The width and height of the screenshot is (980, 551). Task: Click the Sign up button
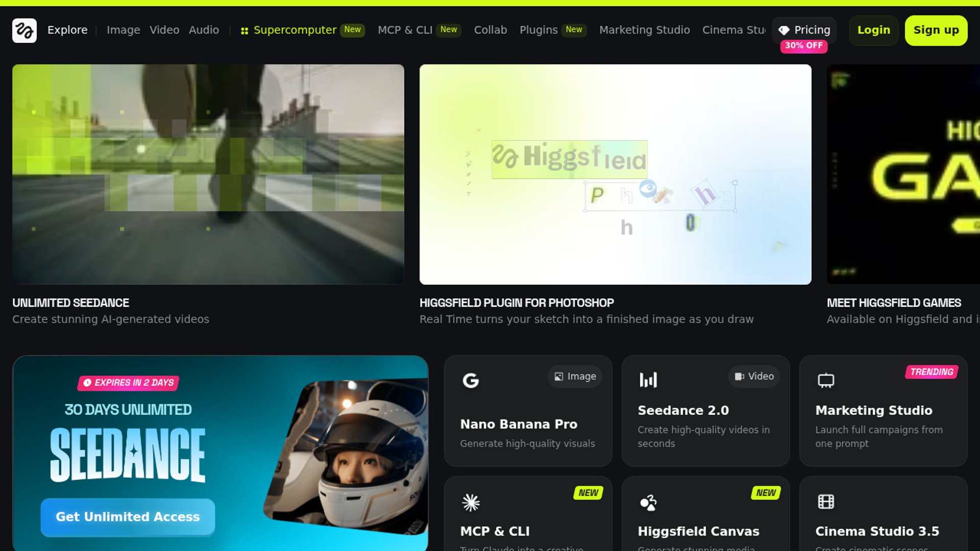coord(936,31)
